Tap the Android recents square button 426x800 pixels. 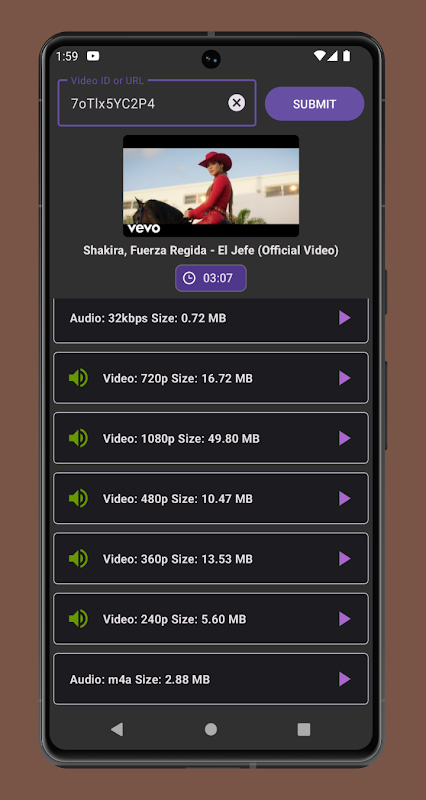point(304,730)
